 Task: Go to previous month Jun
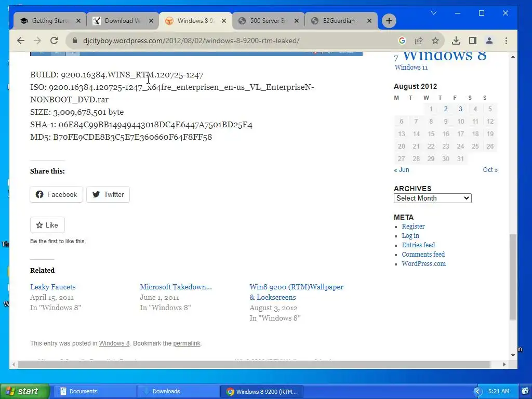402,170
